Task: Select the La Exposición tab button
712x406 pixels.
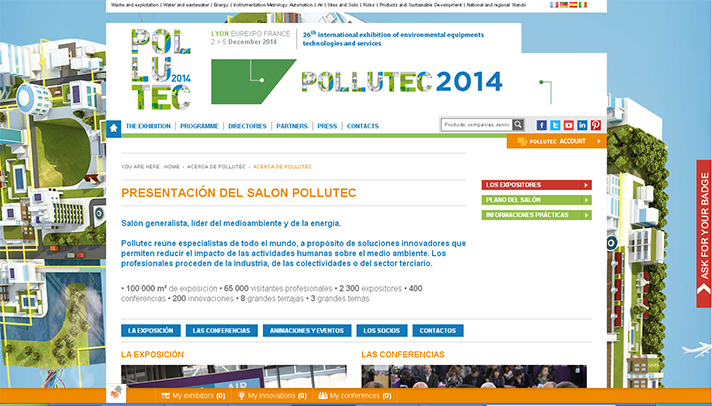Action: (x=151, y=331)
